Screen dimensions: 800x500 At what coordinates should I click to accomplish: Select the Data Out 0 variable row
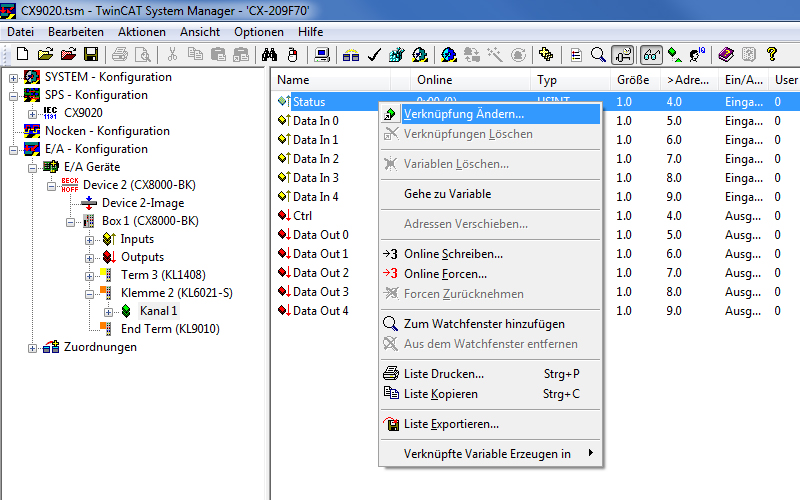point(320,235)
